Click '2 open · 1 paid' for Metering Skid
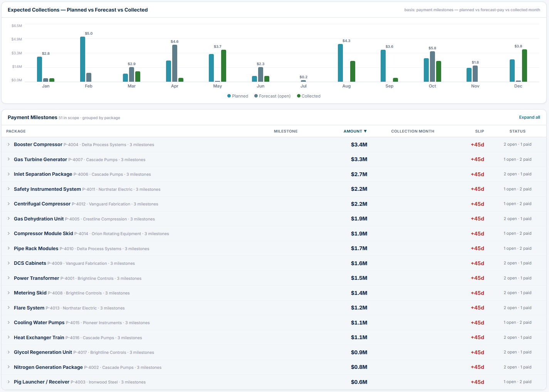The image size is (549, 392). [517, 293]
